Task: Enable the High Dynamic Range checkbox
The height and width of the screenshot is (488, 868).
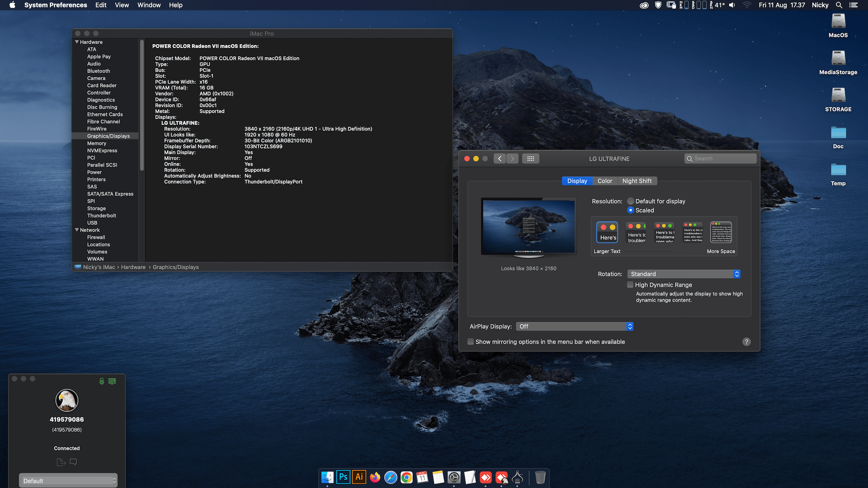Action: point(630,285)
